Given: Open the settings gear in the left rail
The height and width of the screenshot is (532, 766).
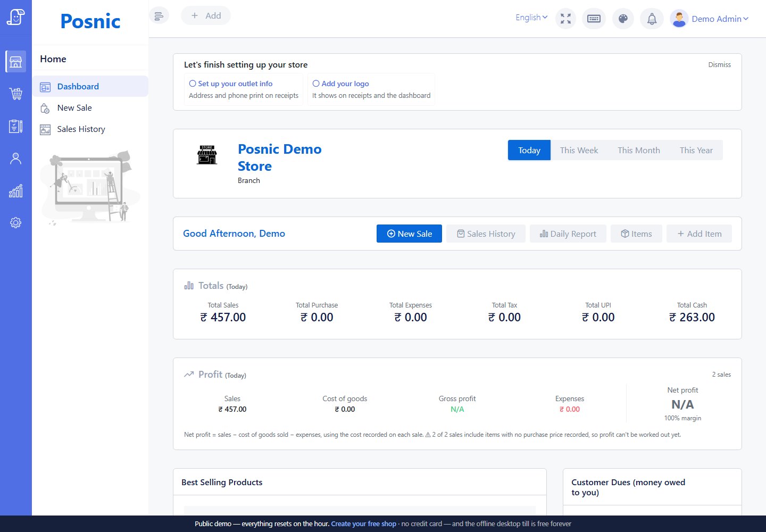Looking at the screenshot, I should pyautogui.click(x=15, y=223).
